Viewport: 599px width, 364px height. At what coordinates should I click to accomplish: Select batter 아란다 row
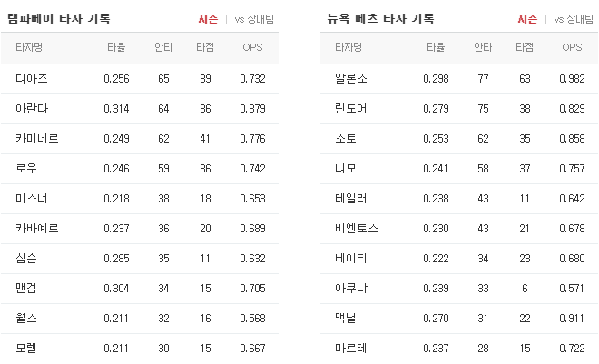[140, 109]
